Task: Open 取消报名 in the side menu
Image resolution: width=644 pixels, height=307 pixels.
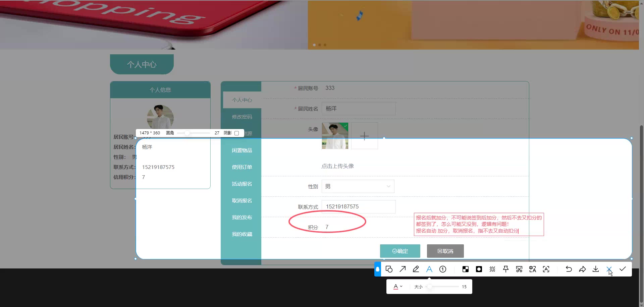Action: click(x=242, y=200)
